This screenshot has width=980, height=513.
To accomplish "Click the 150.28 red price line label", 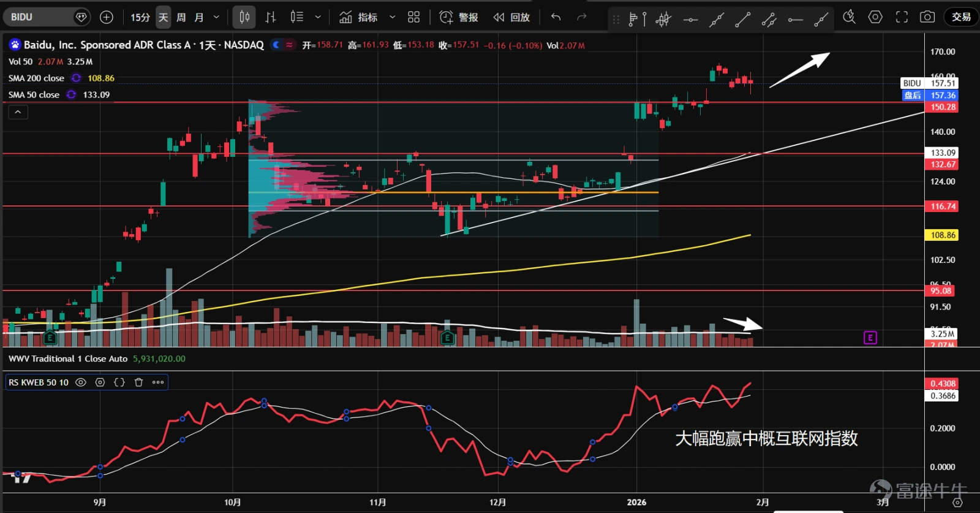I will 941,107.
